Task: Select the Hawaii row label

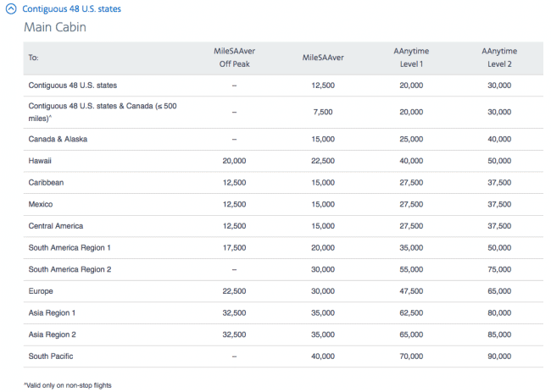Action: (41, 160)
